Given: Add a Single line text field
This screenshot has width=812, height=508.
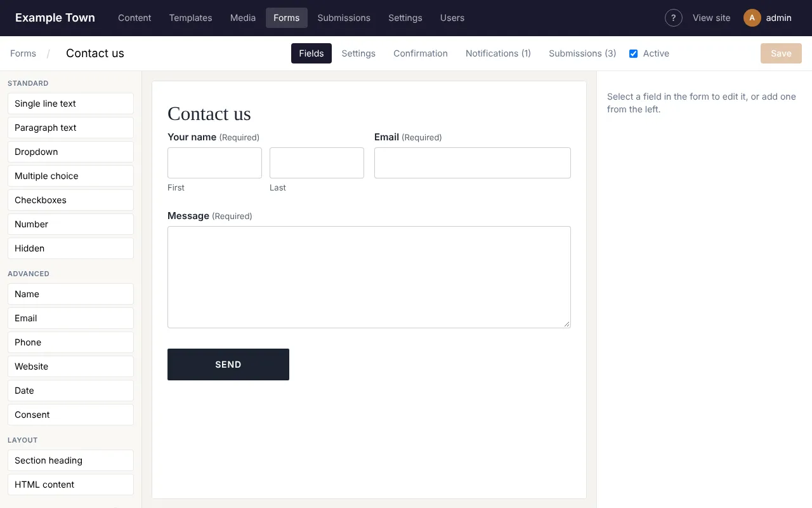Looking at the screenshot, I should point(70,104).
